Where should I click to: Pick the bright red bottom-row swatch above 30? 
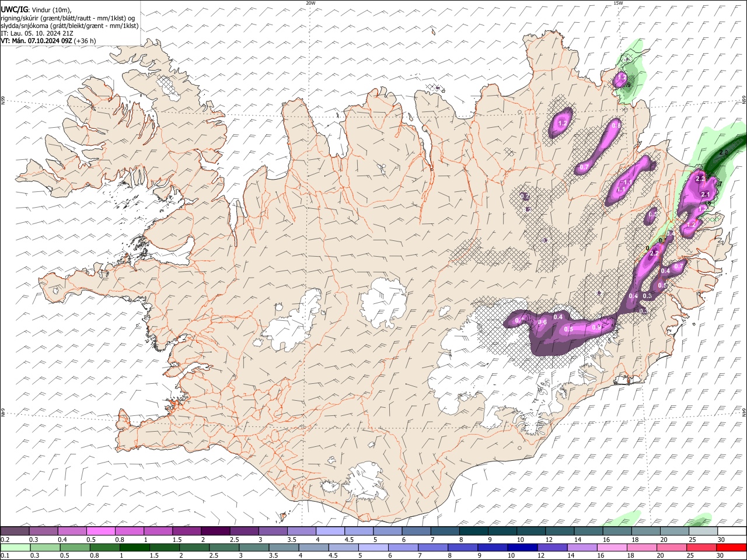(x=732, y=548)
